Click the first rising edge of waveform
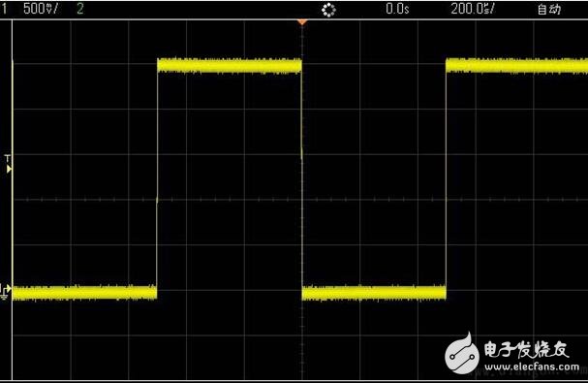Image resolution: width=588 pixels, height=383 pixels. [x=157, y=178]
